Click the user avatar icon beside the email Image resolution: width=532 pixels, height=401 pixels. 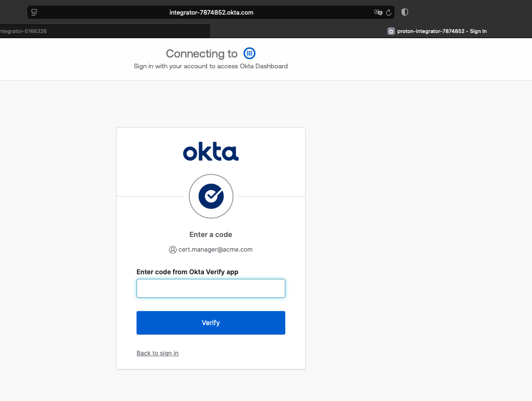[x=173, y=250]
